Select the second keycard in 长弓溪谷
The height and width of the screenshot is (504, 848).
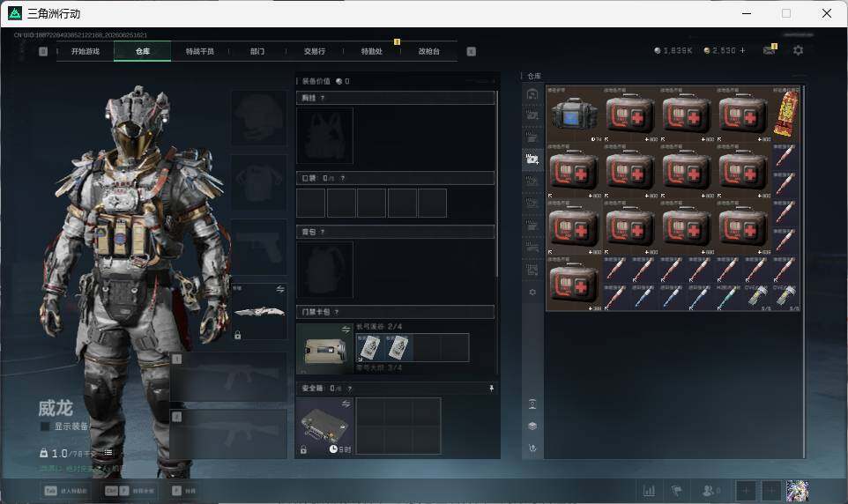(x=398, y=347)
